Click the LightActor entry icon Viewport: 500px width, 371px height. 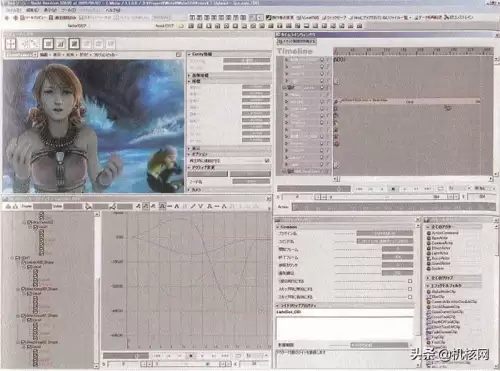(x=429, y=253)
